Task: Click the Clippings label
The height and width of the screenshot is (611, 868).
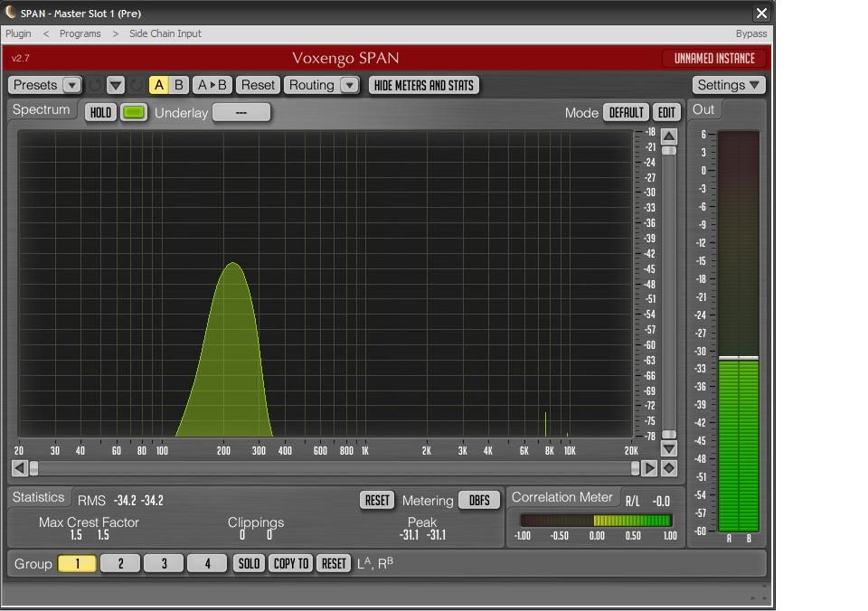Action: pos(256,522)
